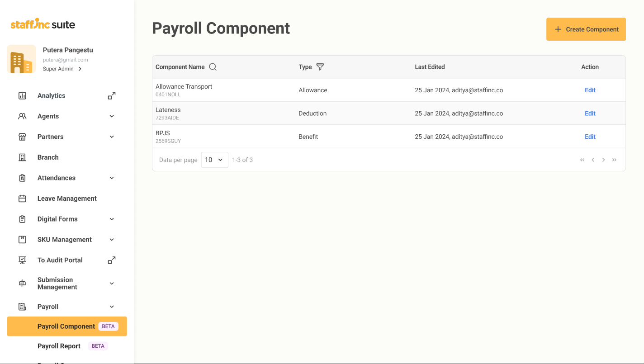The height and width of the screenshot is (364, 644).
Task: Click the To Audit Portal external link icon
Action: point(112,260)
